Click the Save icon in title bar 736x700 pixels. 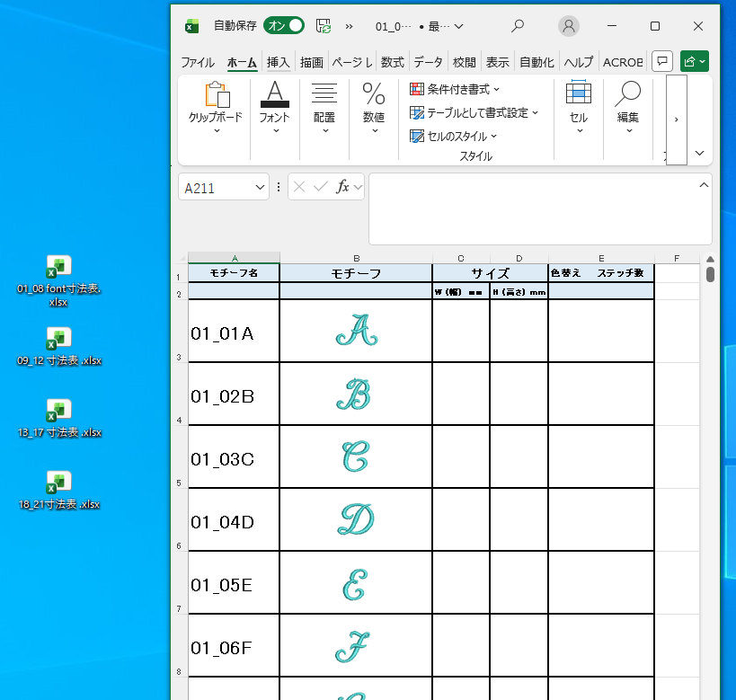coord(324,26)
